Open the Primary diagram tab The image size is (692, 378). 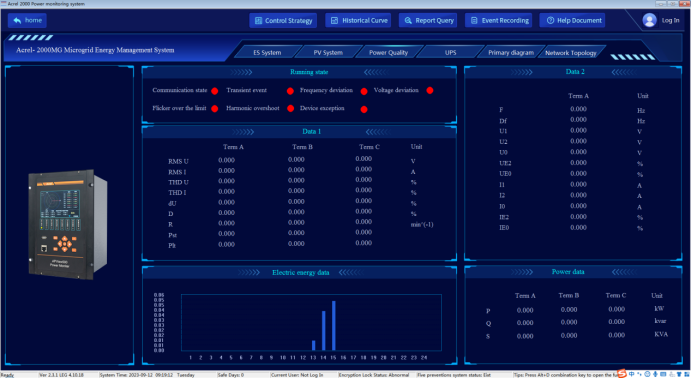tap(511, 52)
